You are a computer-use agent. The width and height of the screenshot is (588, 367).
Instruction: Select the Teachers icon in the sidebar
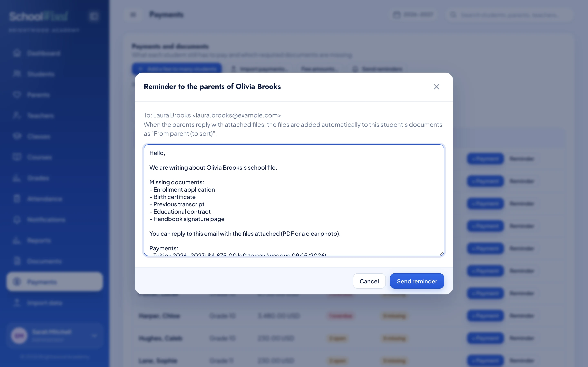coord(17,116)
